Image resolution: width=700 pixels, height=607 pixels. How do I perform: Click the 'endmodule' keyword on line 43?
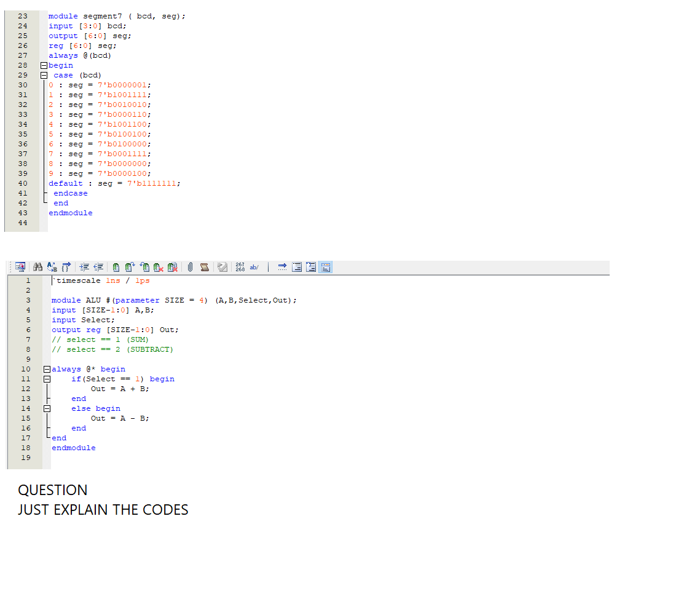click(x=71, y=213)
